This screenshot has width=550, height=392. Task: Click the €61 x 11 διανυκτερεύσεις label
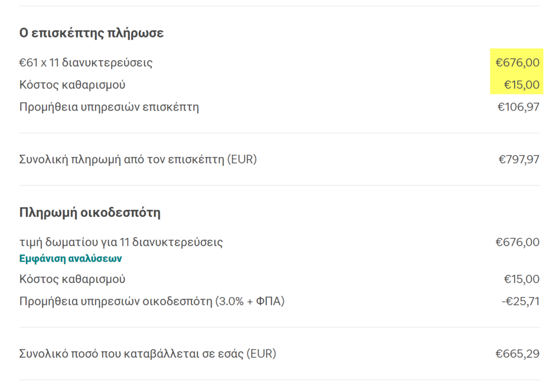click(86, 62)
